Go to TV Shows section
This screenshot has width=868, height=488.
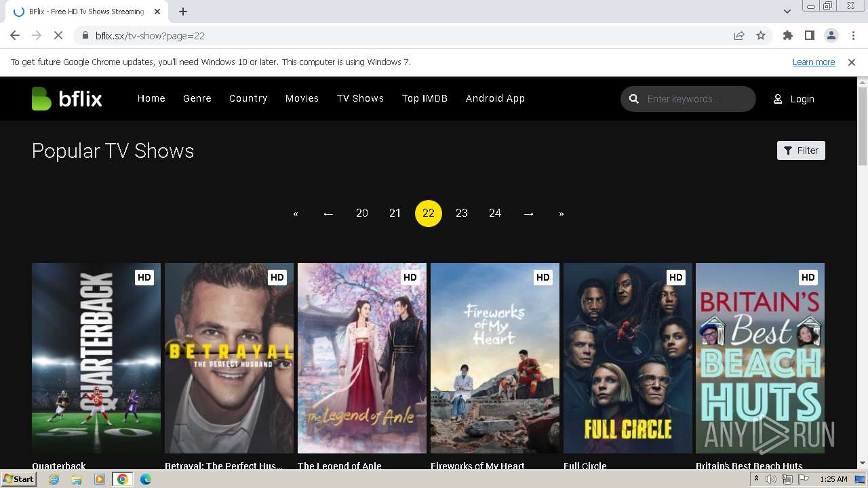click(x=360, y=98)
